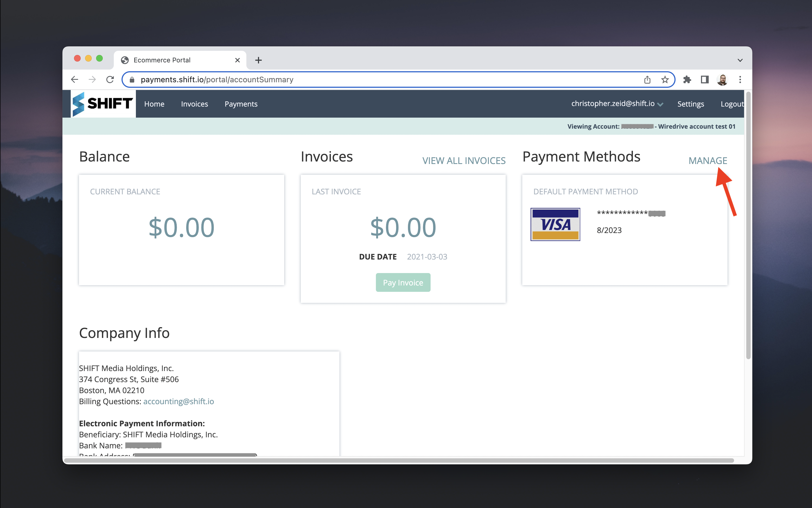Click inside the address bar

coord(370,79)
